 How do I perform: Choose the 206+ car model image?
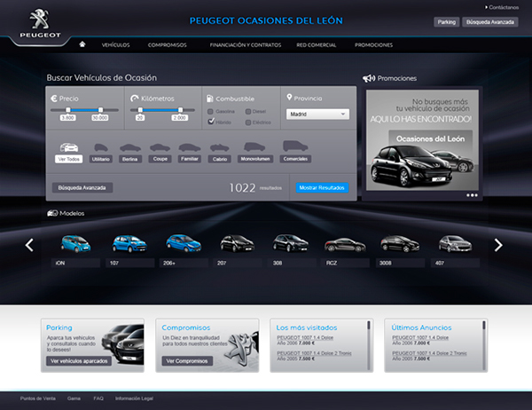pyautogui.click(x=184, y=243)
